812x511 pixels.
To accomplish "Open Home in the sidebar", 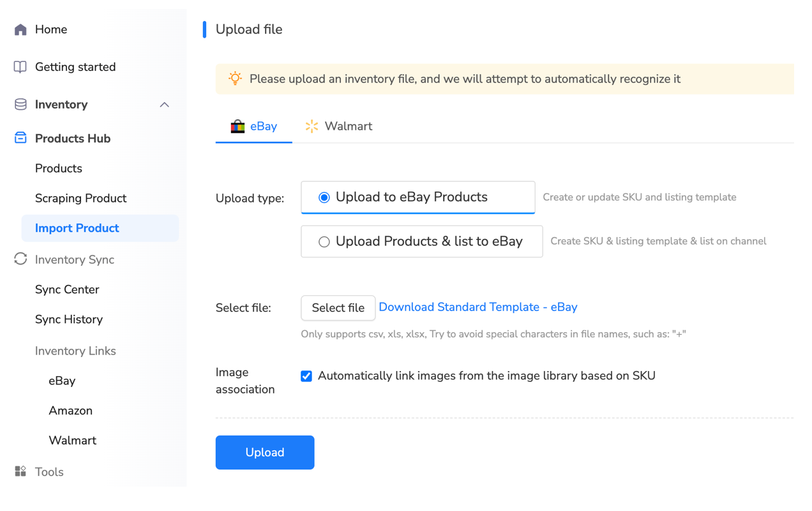I will click(x=51, y=29).
